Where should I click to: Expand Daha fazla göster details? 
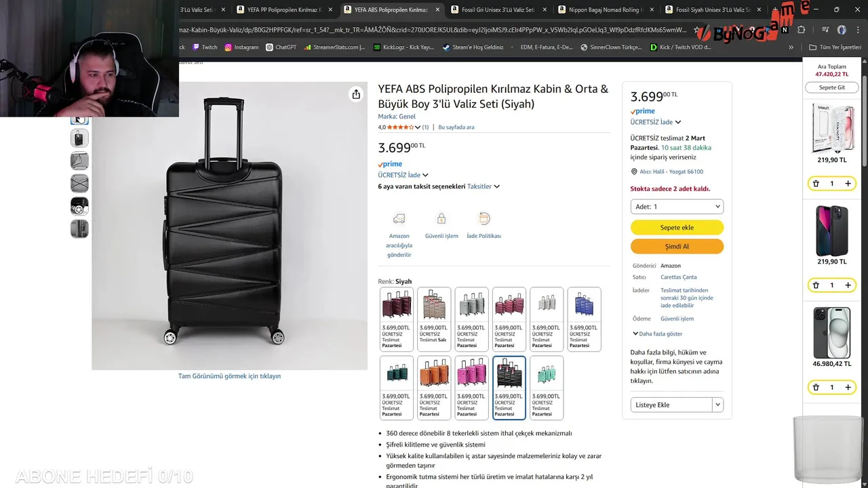point(657,333)
